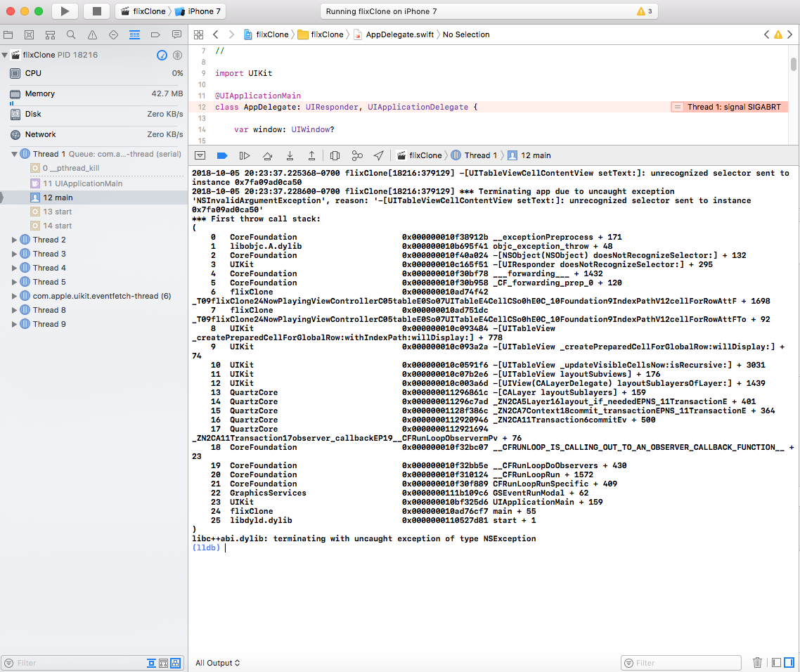
Task: Hide the debug area toggle icon
Action: point(200,155)
